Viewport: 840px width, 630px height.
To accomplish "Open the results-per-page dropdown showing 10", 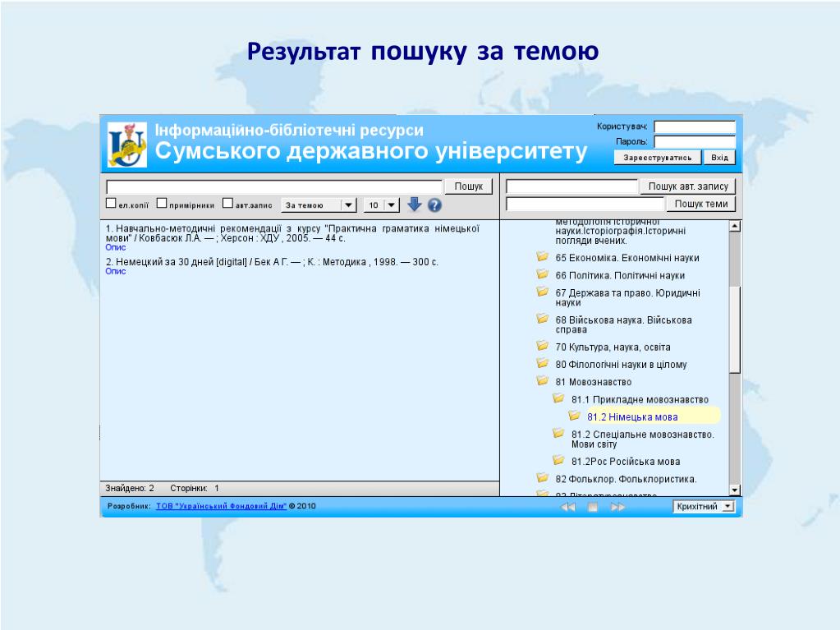I will point(382,205).
